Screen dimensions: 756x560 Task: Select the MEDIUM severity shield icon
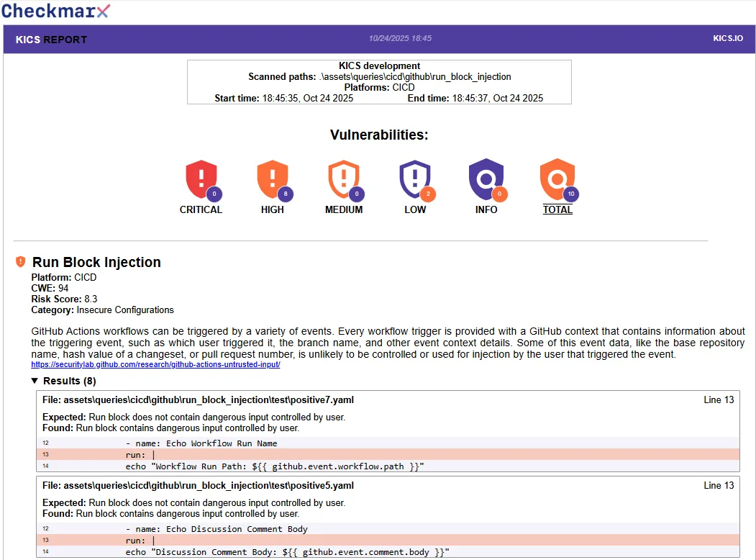(343, 178)
